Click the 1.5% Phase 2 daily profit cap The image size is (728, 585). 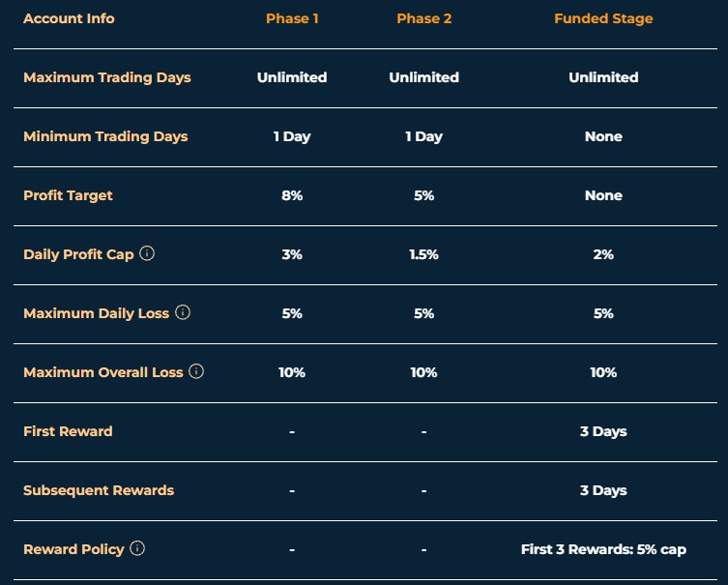(423, 254)
